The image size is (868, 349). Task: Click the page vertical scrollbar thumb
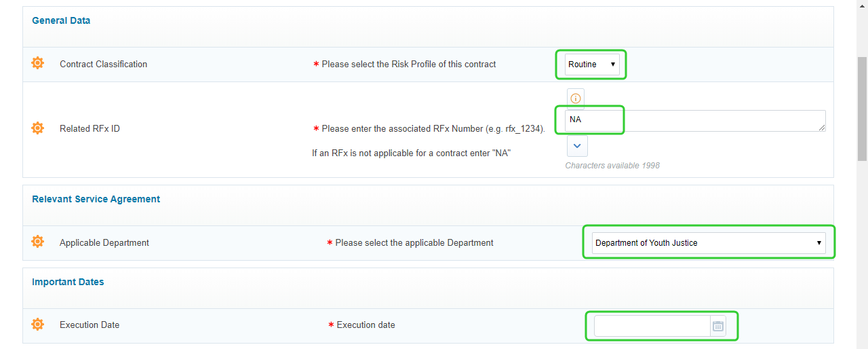[862, 109]
